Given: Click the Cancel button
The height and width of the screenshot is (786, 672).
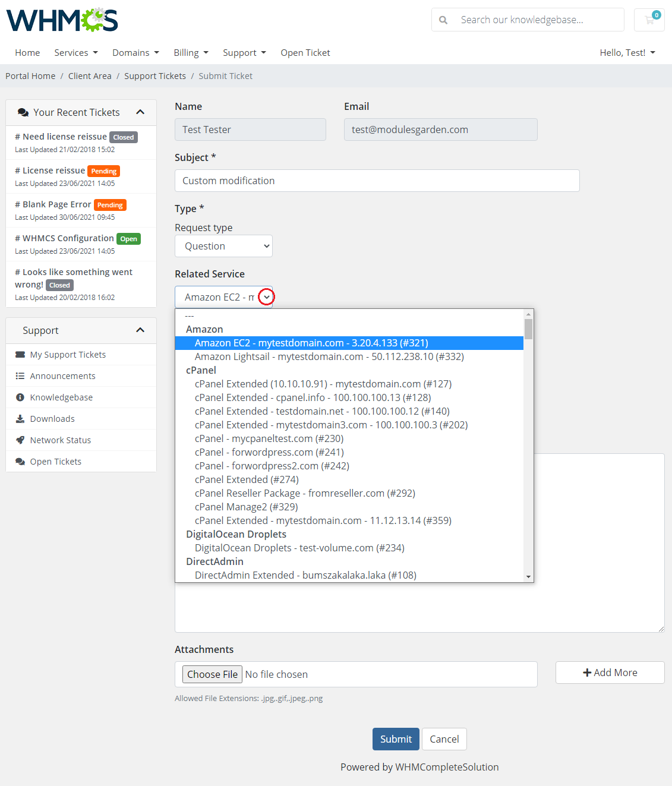Looking at the screenshot, I should click(444, 739).
